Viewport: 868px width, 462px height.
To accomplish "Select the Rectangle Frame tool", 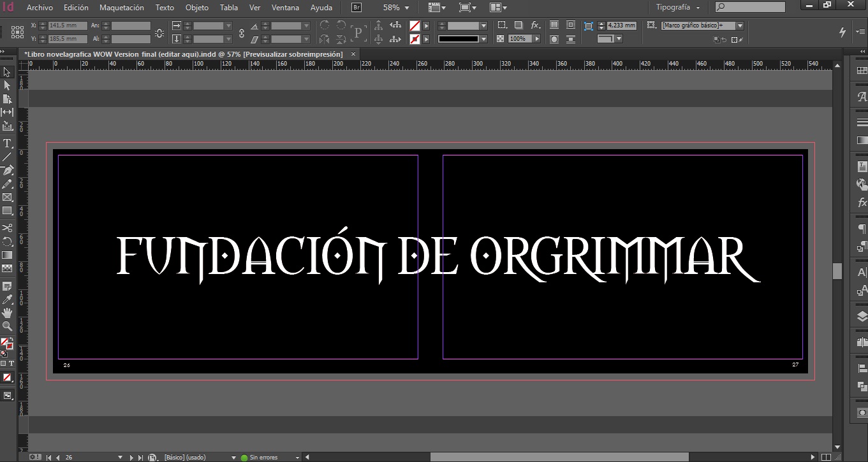I will (x=8, y=197).
